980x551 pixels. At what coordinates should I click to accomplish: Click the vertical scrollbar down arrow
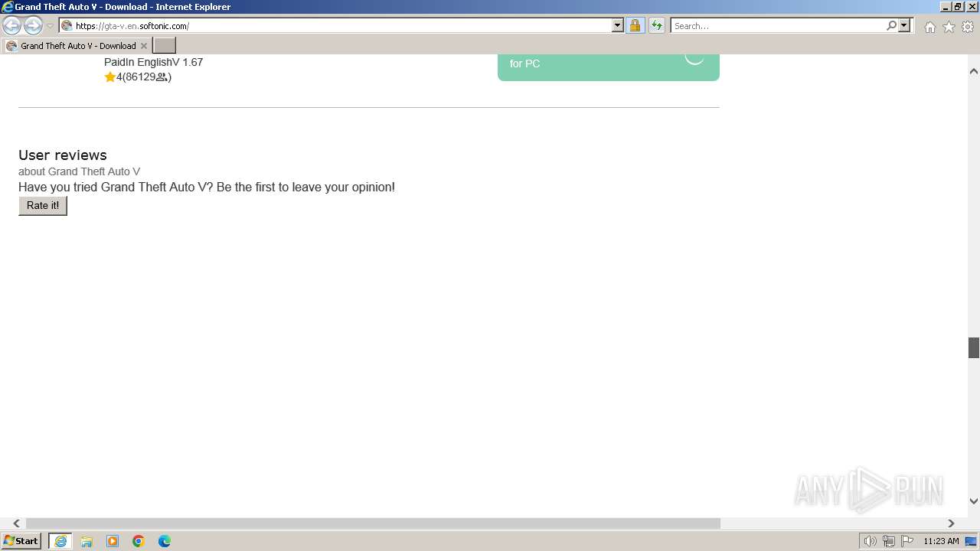click(x=974, y=501)
